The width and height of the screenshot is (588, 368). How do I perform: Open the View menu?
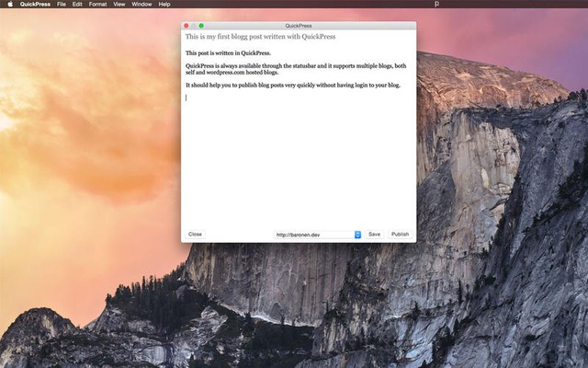[119, 5]
